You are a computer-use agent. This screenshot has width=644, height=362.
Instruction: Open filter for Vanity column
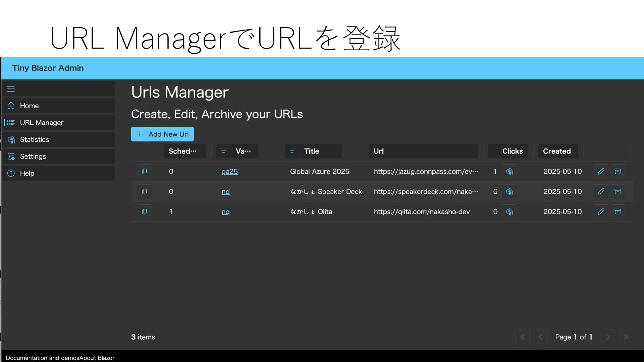pos(223,151)
